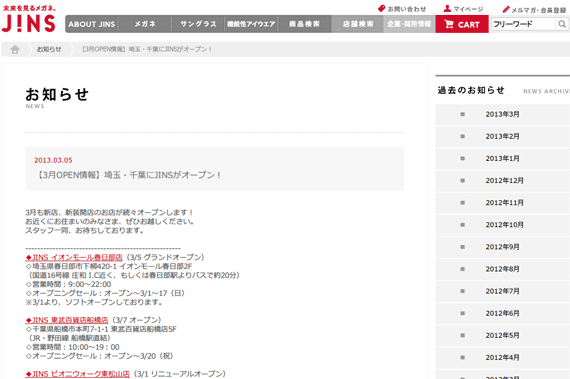Image resolution: width=570 pixels, height=379 pixels.
Task: Click the お問い合わせ tag icon
Action: click(x=381, y=8)
